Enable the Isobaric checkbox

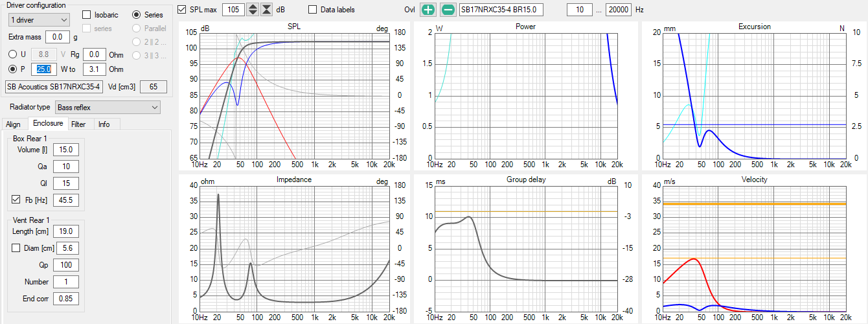(87, 15)
